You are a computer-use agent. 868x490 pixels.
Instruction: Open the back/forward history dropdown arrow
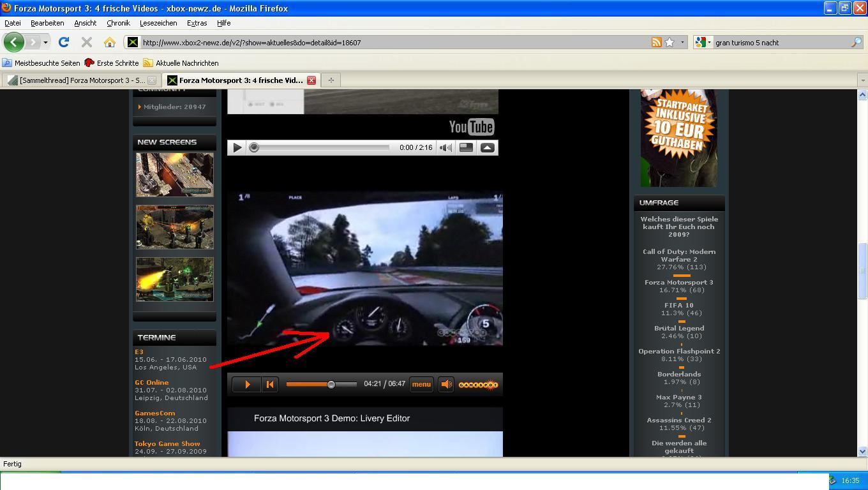coord(45,42)
